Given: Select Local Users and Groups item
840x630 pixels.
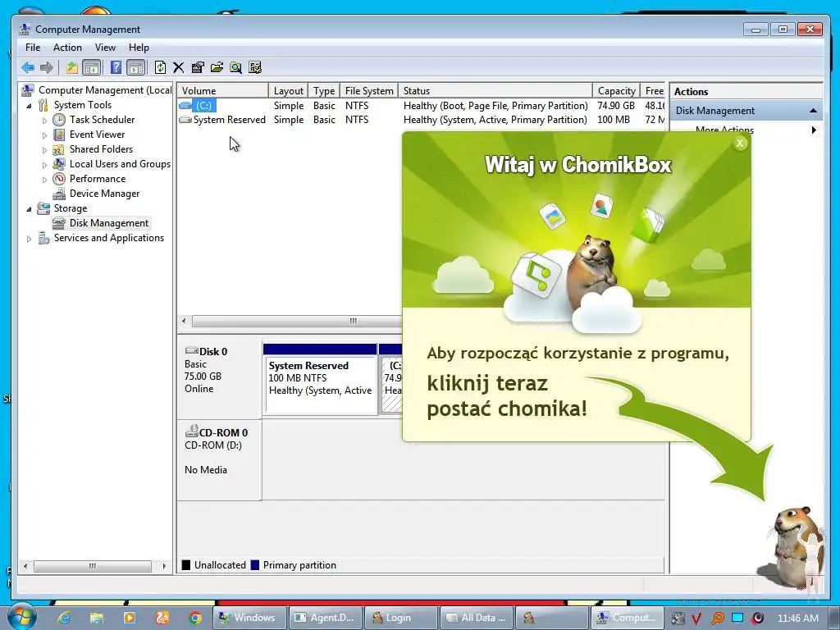Looking at the screenshot, I should [x=120, y=164].
